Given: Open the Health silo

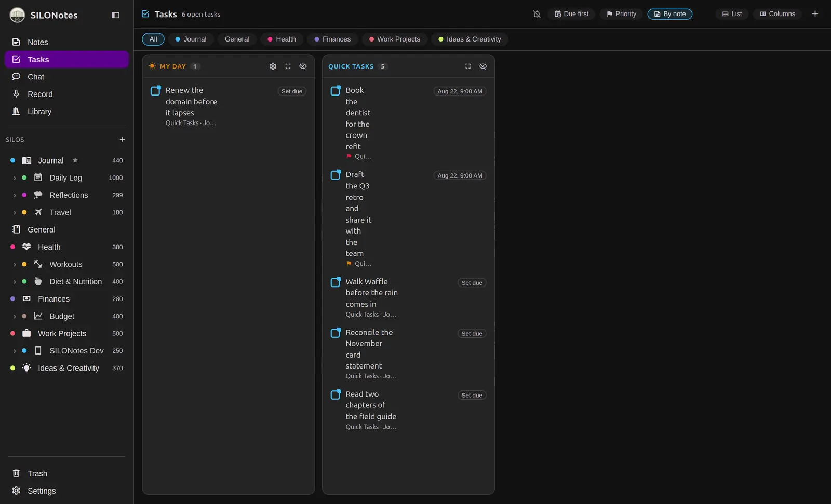Looking at the screenshot, I should [66, 247].
